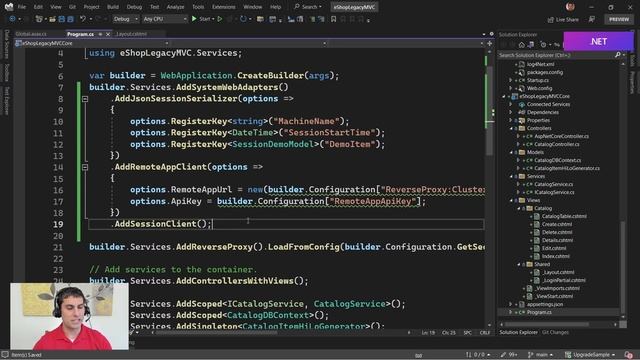Open CatalogController.cs in Solution Explorer
Viewport: 640px width, 360px height.
click(557, 144)
